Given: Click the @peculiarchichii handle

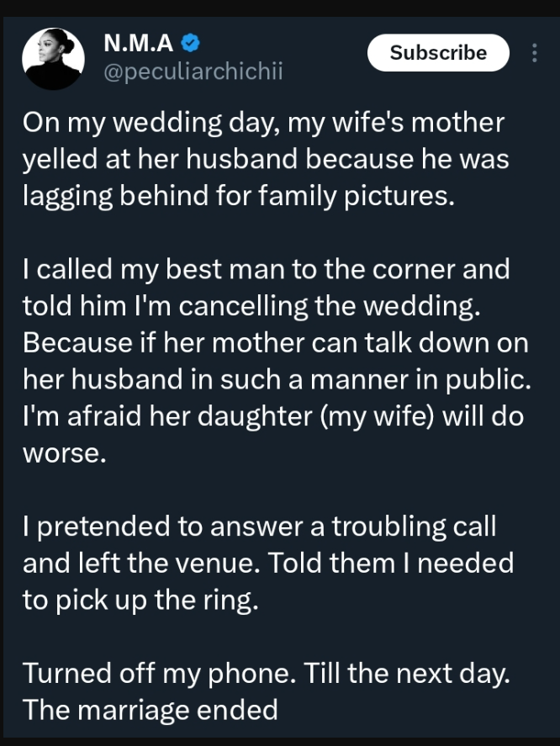Looking at the screenshot, I should tap(193, 72).
